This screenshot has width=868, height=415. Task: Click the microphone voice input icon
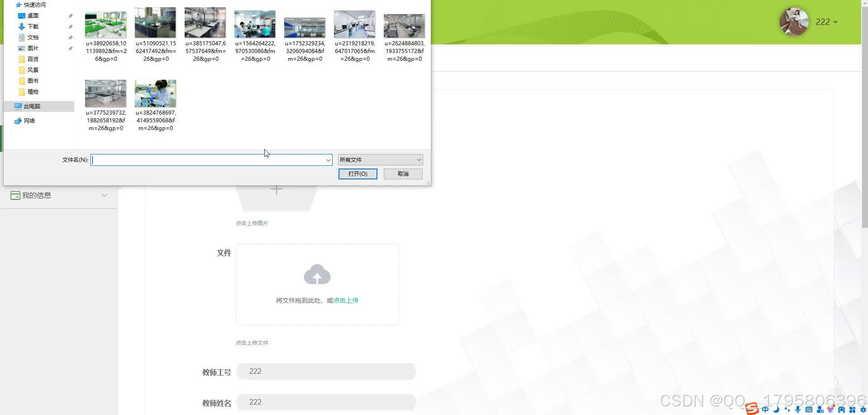coord(798,410)
